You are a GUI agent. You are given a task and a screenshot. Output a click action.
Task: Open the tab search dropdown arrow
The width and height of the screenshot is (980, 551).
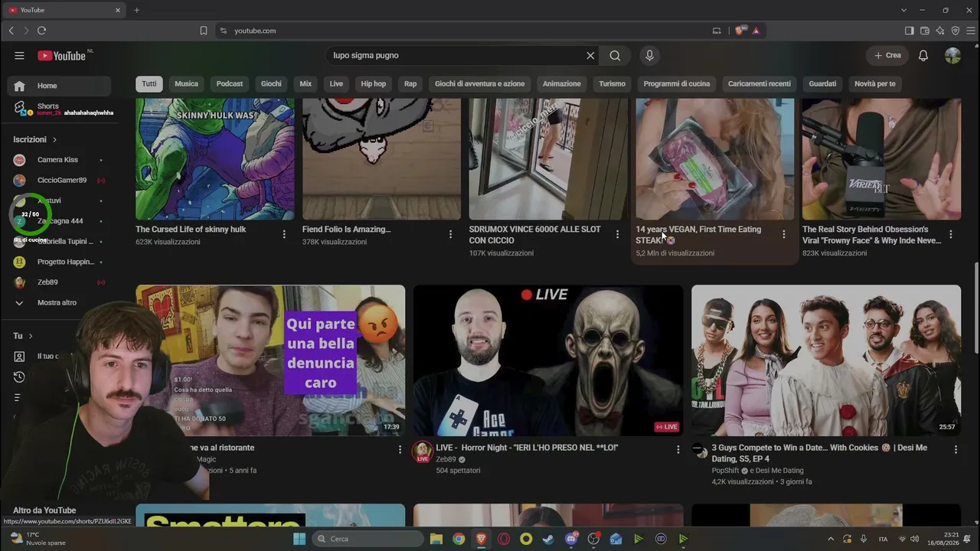[904, 10]
